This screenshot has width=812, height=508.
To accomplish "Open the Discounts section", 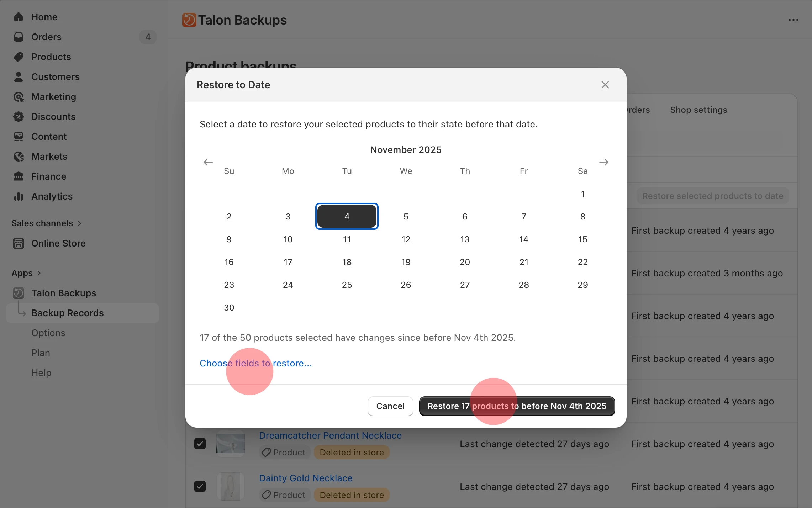I will click(54, 117).
